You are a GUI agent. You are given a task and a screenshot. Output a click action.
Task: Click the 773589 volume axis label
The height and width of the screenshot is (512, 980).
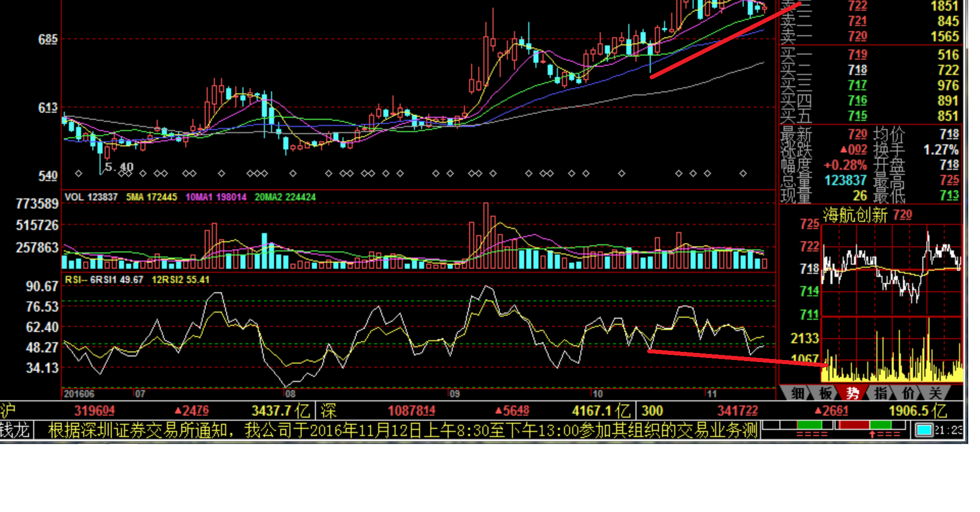37,204
